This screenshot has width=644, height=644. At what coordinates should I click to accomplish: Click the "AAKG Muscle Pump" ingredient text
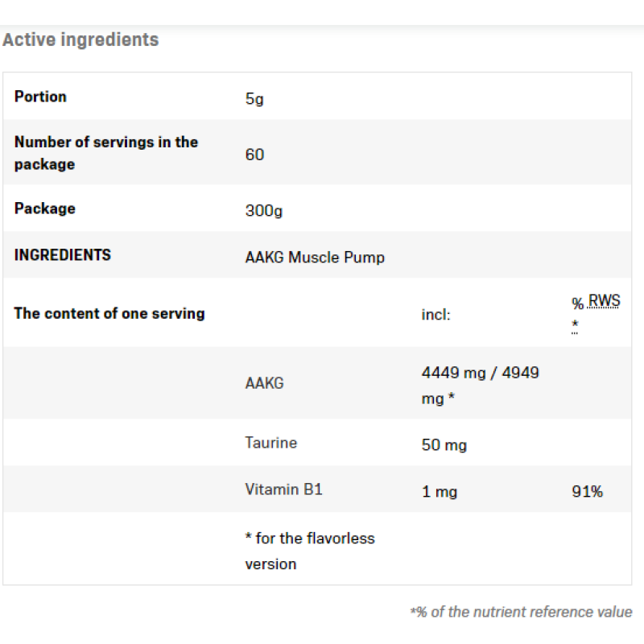point(315,258)
